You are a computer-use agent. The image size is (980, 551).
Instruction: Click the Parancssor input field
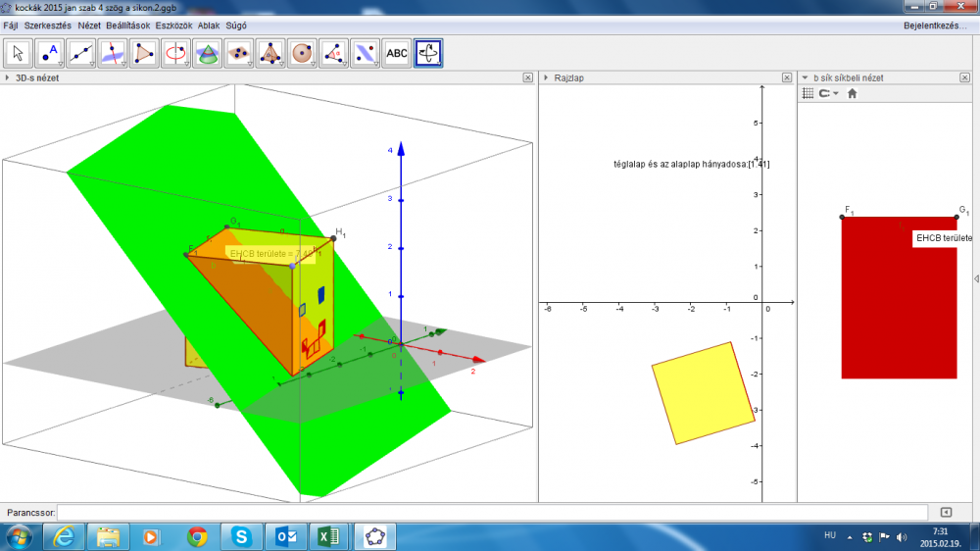point(491,512)
